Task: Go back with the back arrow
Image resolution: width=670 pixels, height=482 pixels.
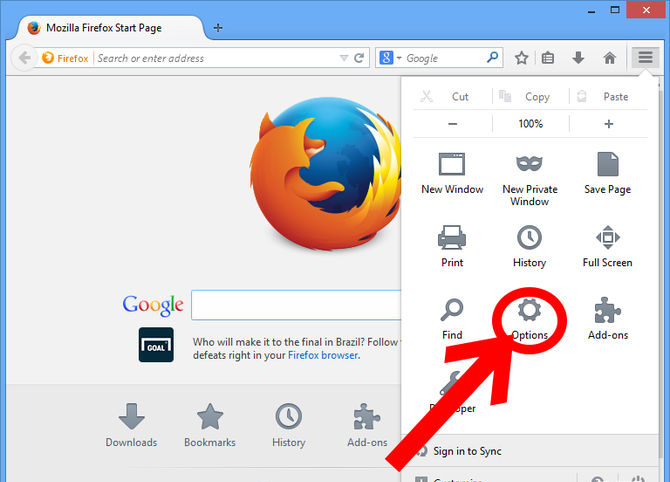Action: point(24,57)
